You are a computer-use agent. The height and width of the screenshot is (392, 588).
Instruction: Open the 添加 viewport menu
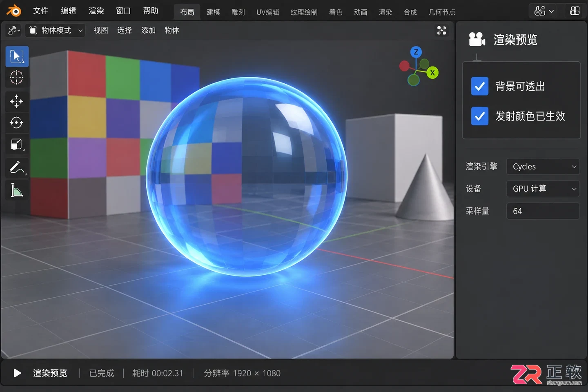[x=148, y=30]
